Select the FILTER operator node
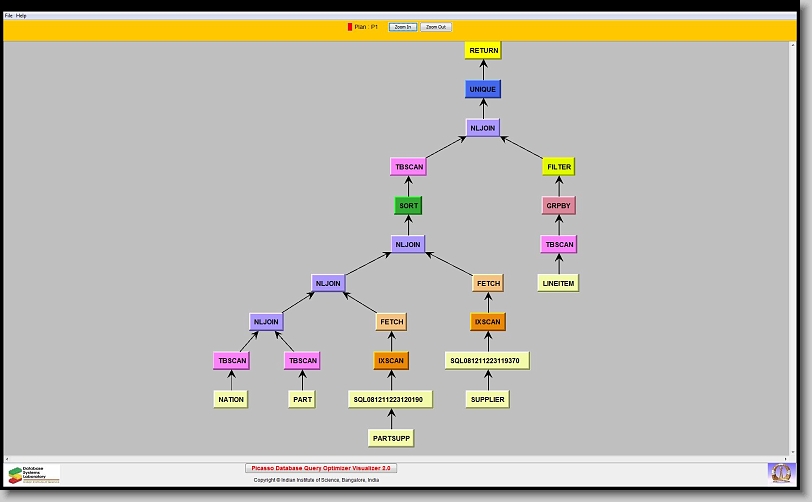 point(559,167)
